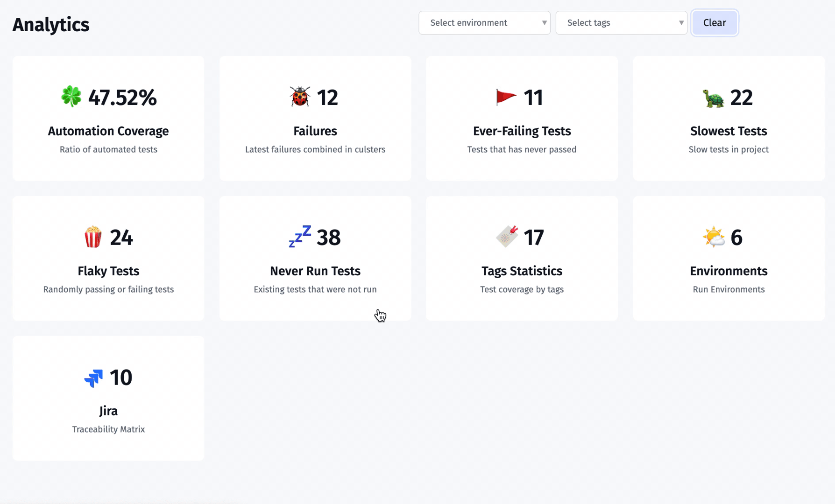Click the Analytics page heading
This screenshot has width=835, height=504.
(51, 25)
